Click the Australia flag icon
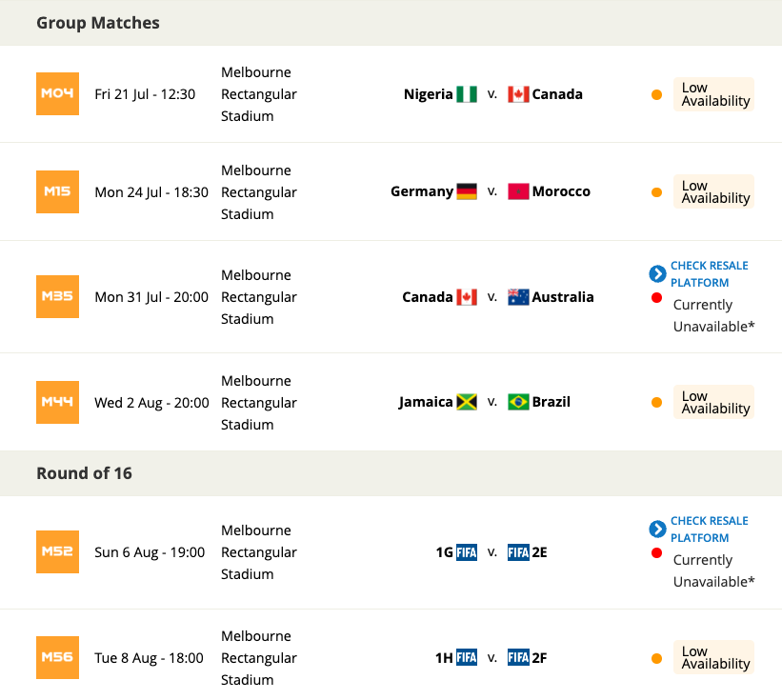The image size is (782, 700). click(518, 297)
